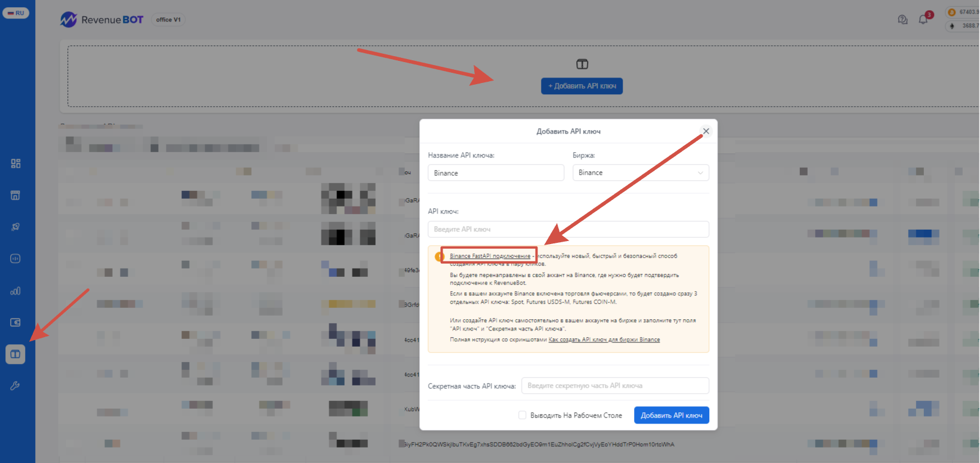Focus the Секретная часть API ключа input
This screenshot has height=463, width=980.
tap(615, 385)
